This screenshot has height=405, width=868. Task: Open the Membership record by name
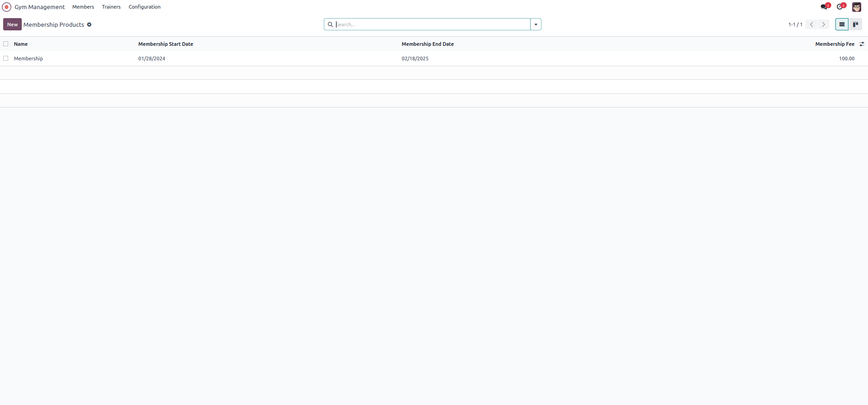(x=28, y=59)
